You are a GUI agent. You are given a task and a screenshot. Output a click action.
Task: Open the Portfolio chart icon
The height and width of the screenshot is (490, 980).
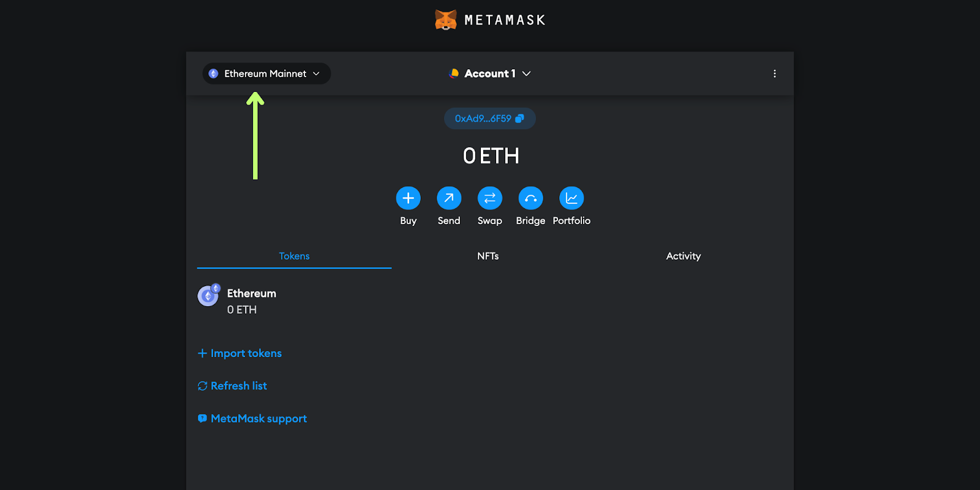[571, 198]
